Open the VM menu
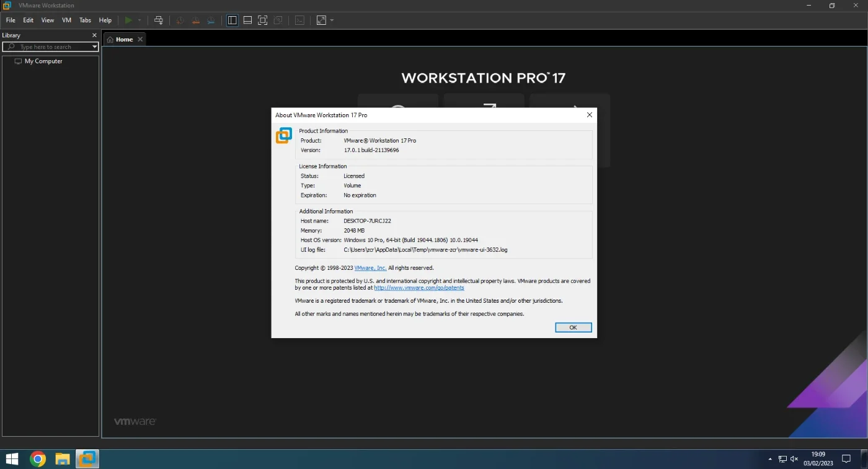This screenshot has width=868, height=469. pos(66,20)
